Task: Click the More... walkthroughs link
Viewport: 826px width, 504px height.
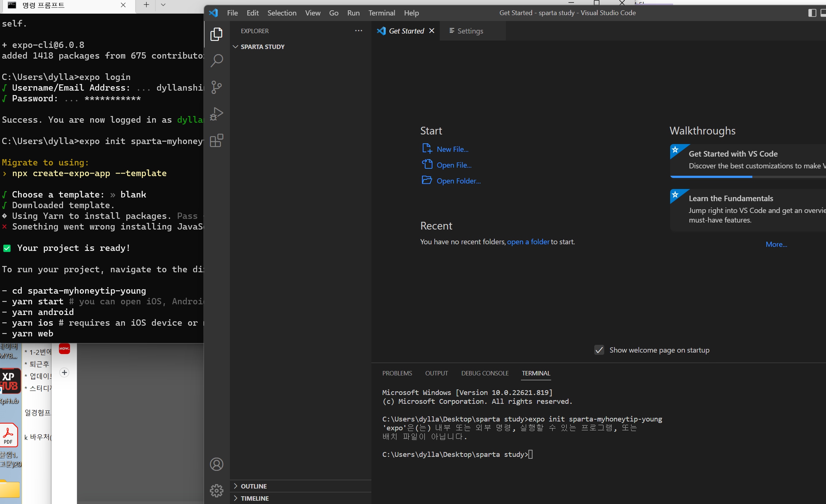Action: 776,244
